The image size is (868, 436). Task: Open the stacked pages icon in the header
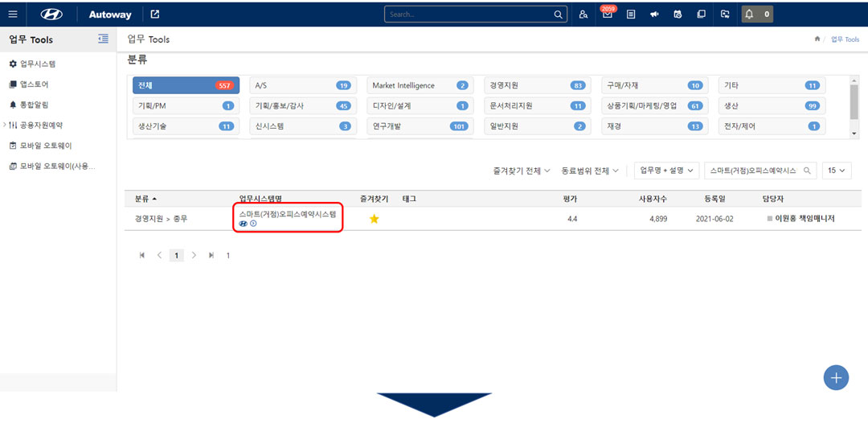[702, 14]
